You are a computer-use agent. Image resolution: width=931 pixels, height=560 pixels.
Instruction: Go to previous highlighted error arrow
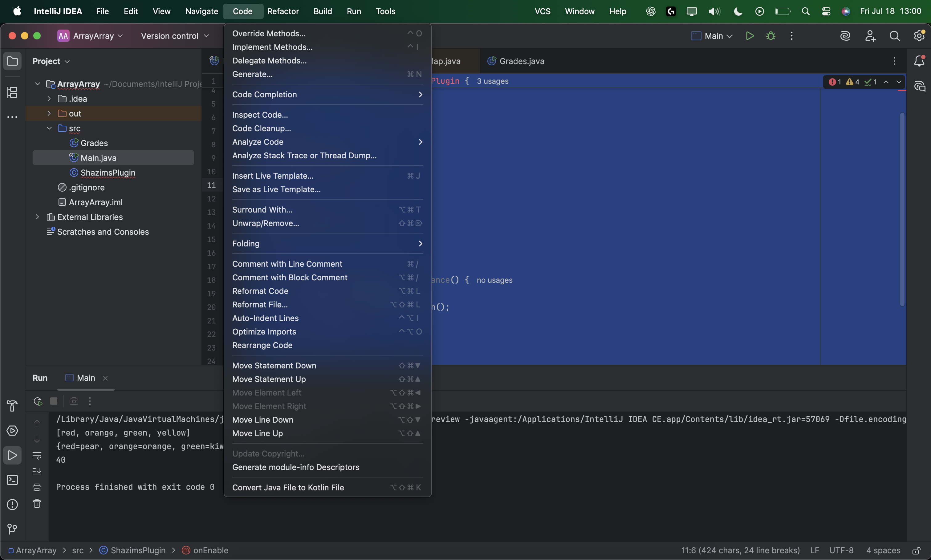886,82
